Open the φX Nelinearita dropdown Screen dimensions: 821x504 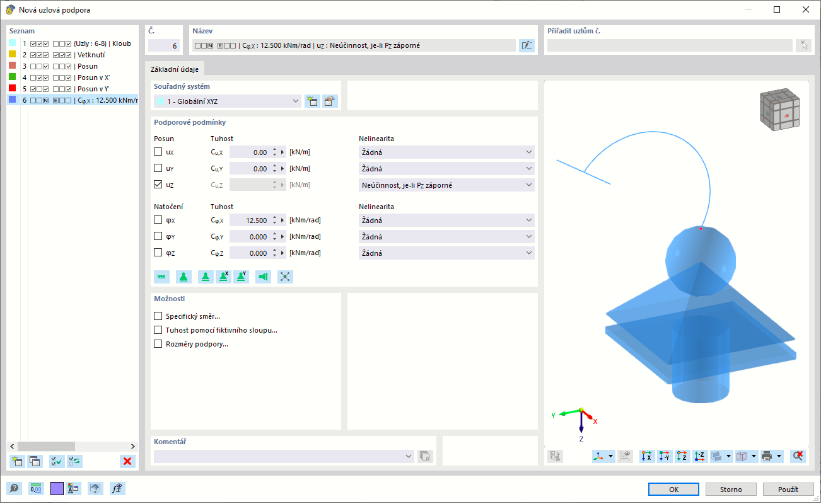446,220
